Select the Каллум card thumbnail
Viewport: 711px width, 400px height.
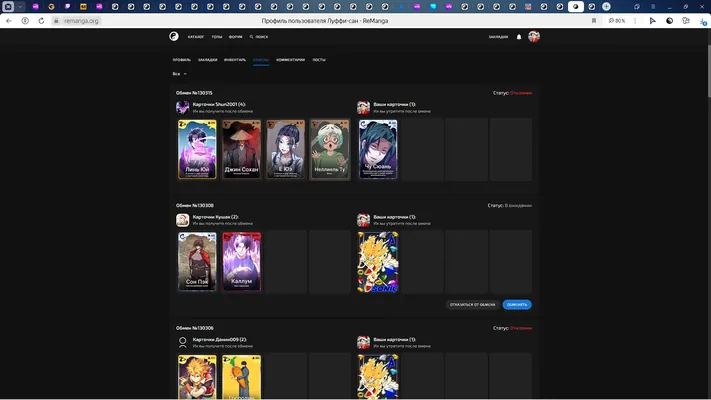coord(241,262)
